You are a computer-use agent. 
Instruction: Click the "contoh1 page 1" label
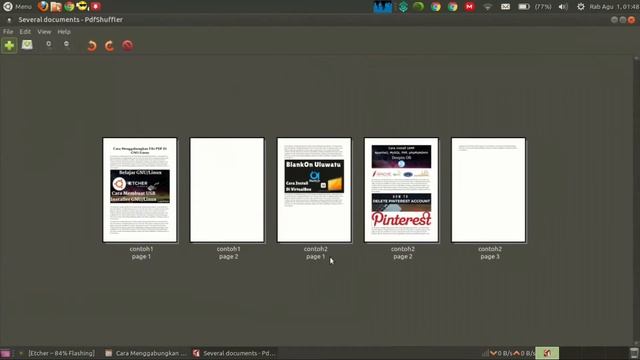[141, 253]
